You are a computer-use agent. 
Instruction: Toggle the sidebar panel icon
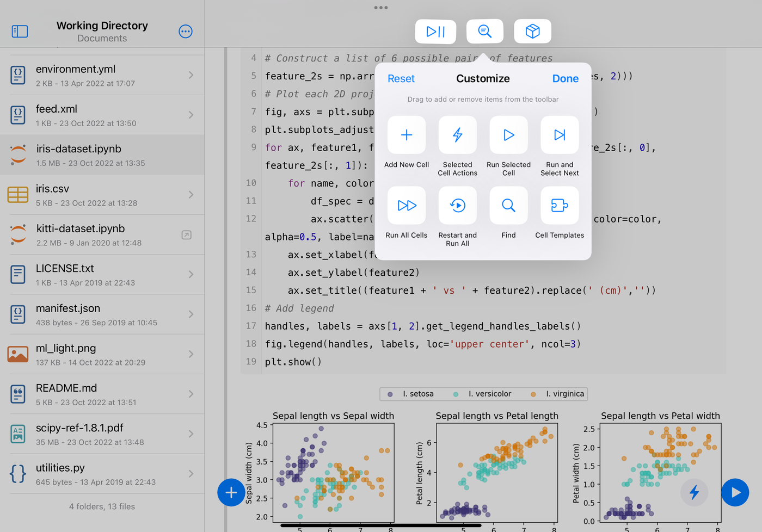point(20,32)
